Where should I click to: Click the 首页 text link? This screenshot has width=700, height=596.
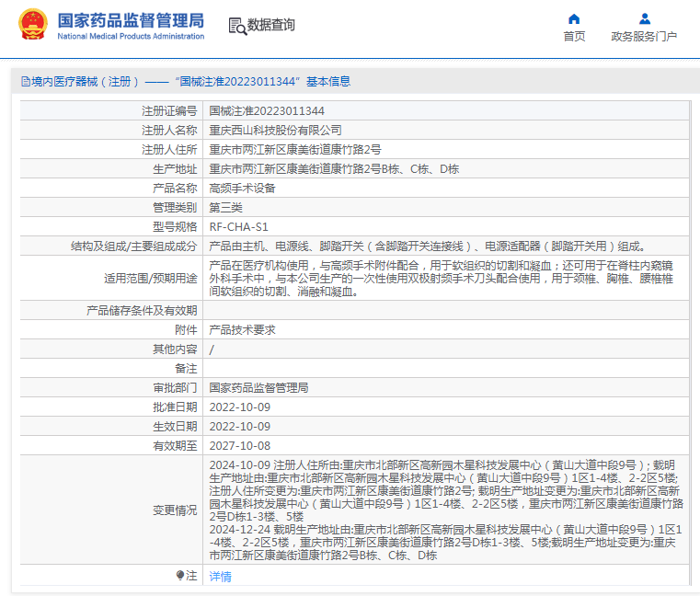pyautogui.click(x=574, y=36)
